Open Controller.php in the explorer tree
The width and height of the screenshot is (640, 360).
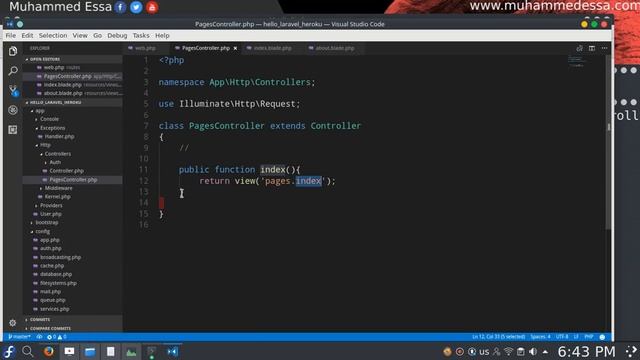66,171
